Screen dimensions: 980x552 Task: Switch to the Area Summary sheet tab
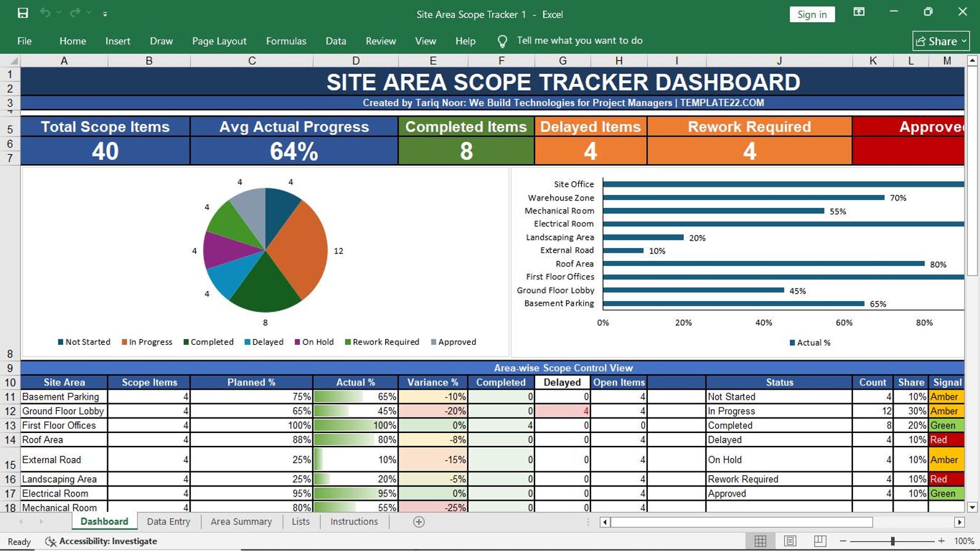click(241, 522)
